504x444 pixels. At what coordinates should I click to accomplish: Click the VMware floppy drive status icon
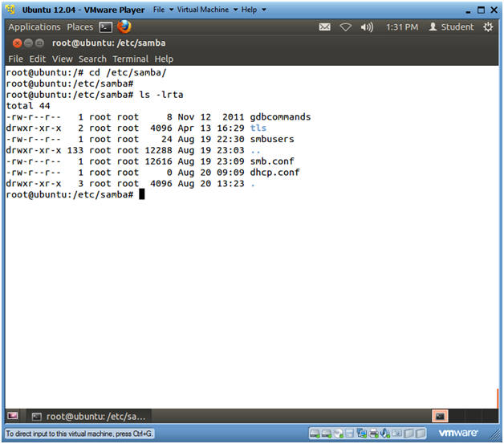[350, 434]
